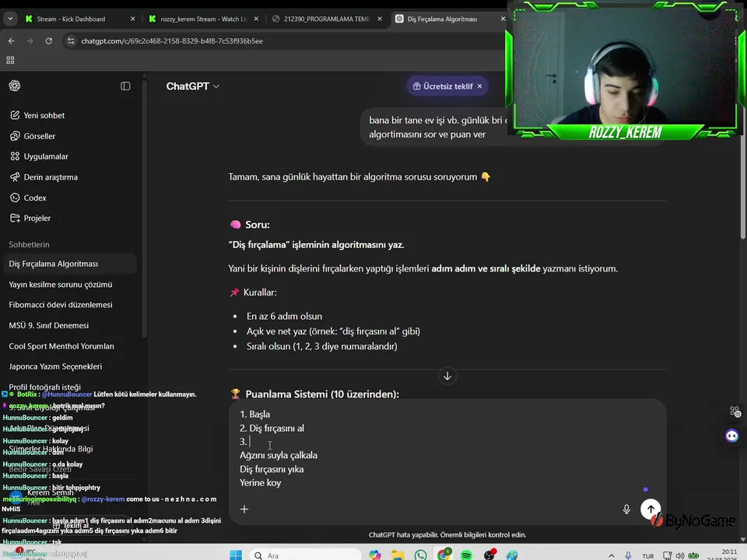The height and width of the screenshot is (560, 747).
Task: Close the Stream - Kick Dashboard tab
Action: [x=132, y=19]
